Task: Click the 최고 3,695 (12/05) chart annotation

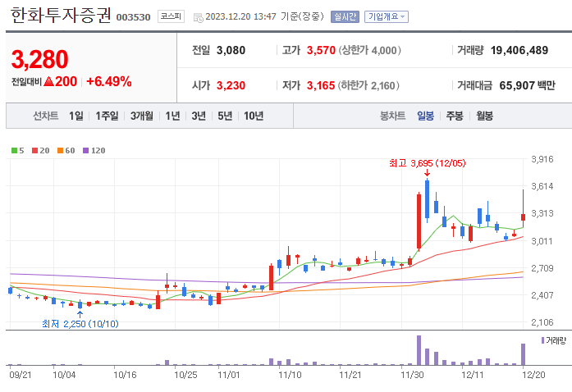Action: tap(428, 163)
